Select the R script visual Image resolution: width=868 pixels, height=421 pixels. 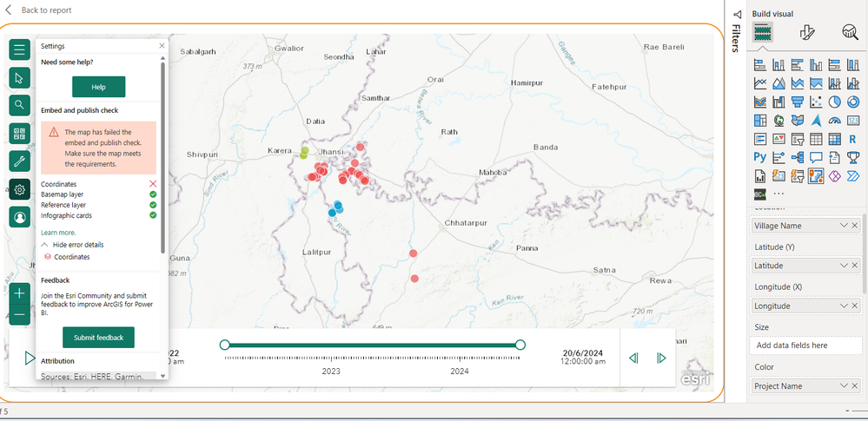tap(853, 139)
